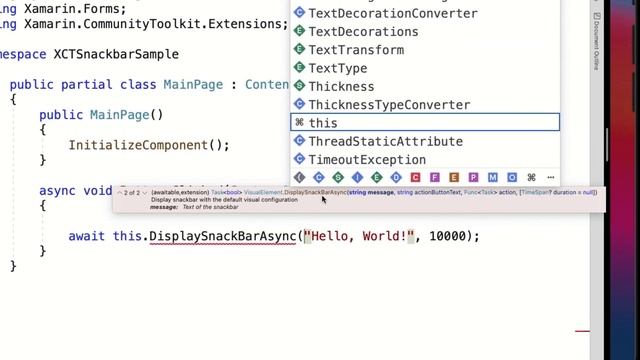Click MainPage in the class declaration
Screen dimensions: 640x360
pos(193,85)
